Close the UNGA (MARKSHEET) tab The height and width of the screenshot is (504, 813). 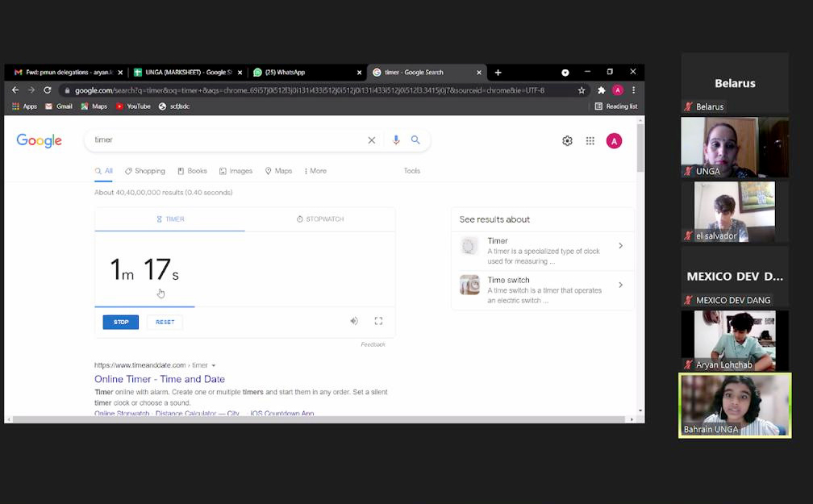coord(240,73)
